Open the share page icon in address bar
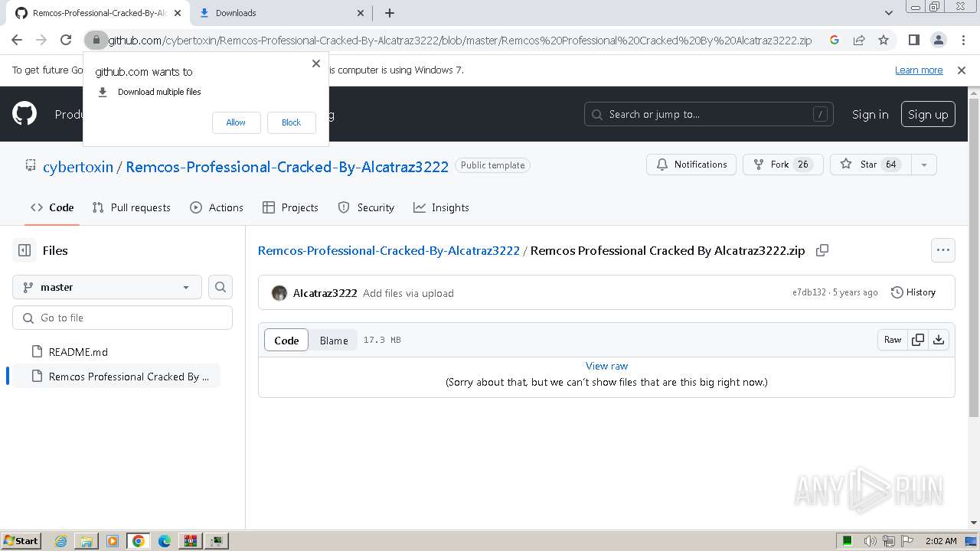Viewport: 980px width, 551px height. [859, 40]
